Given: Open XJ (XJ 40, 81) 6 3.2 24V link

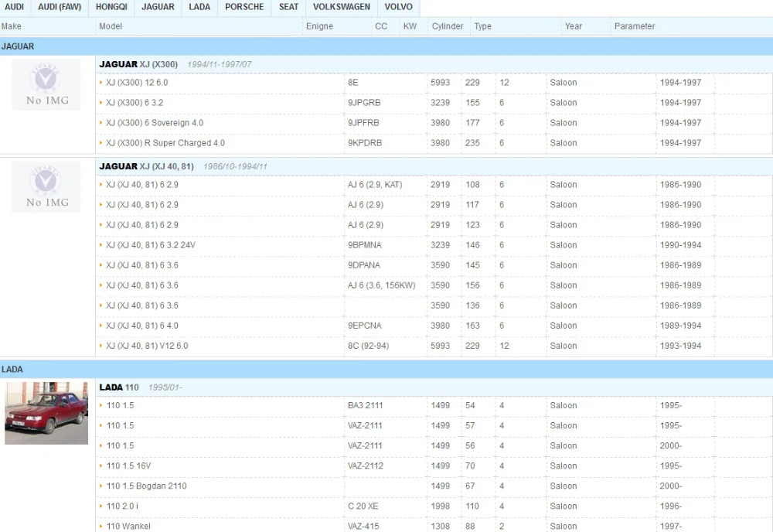Looking at the screenshot, I should tap(151, 245).
